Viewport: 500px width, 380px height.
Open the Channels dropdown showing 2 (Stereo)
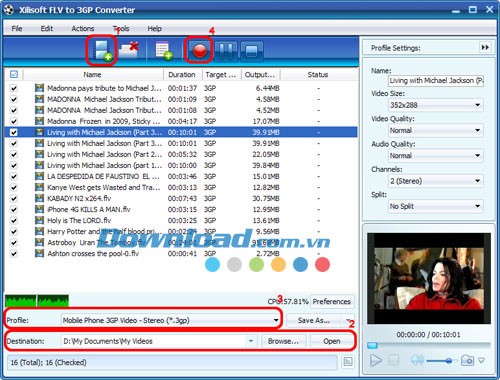(x=436, y=181)
